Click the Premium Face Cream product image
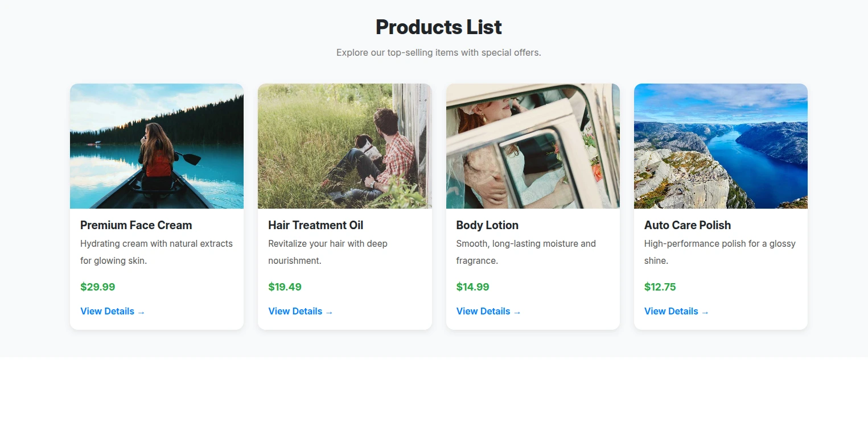Image resolution: width=868 pixels, height=427 pixels. click(x=157, y=146)
